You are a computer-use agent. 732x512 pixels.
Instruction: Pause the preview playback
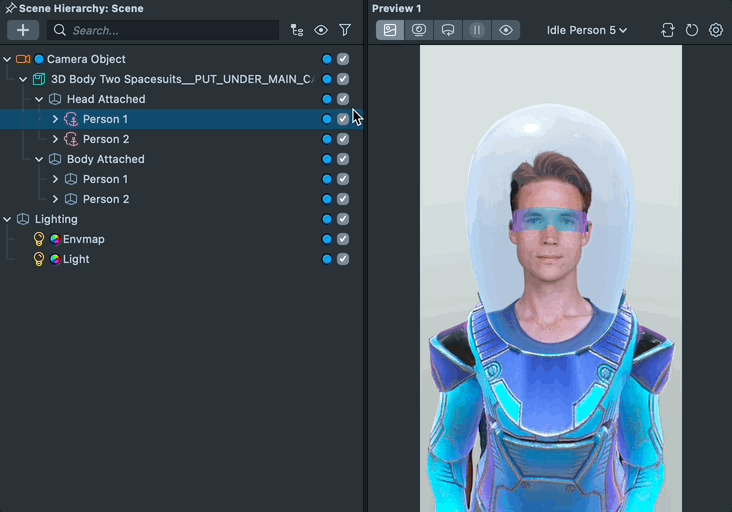pyautogui.click(x=477, y=30)
